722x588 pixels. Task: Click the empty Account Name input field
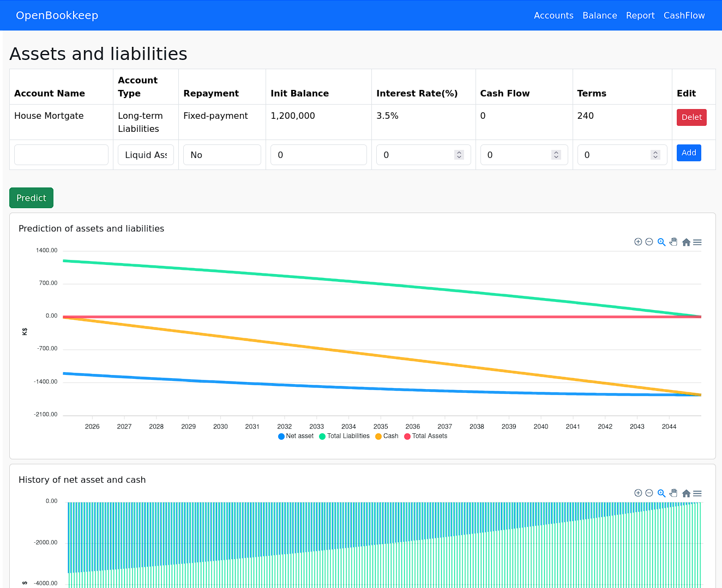coord(61,155)
